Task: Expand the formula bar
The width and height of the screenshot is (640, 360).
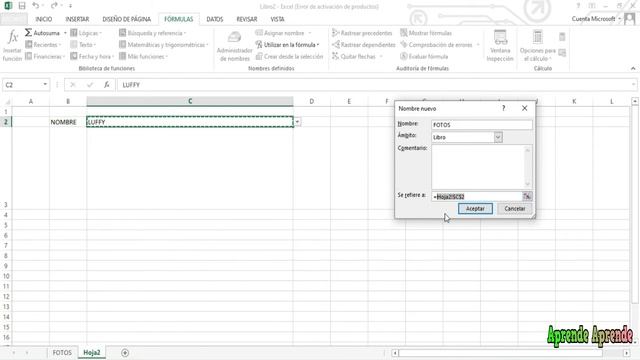Action: [633, 84]
